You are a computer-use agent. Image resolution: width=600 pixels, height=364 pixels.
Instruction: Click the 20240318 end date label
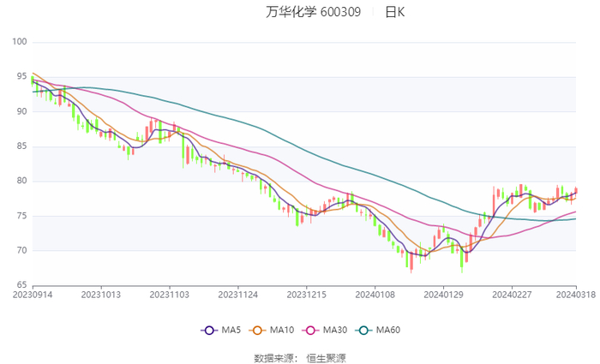pyautogui.click(x=575, y=295)
